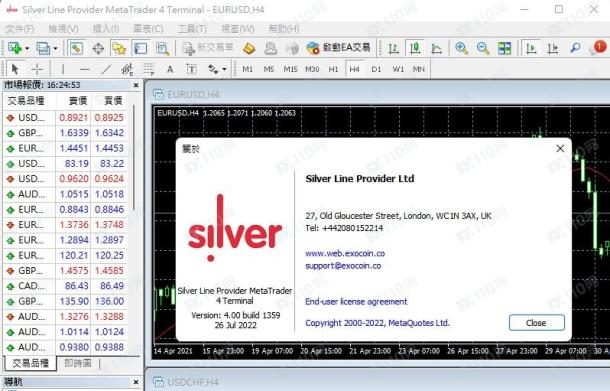The width and height of the screenshot is (610, 391).
Task: Select the H4 timeframe
Action: 354,69
